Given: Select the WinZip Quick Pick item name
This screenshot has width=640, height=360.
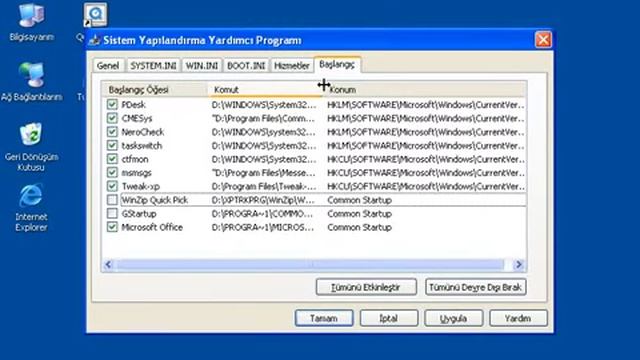Looking at the screenshot, I should pyautogui.click(x=155, y=200).
